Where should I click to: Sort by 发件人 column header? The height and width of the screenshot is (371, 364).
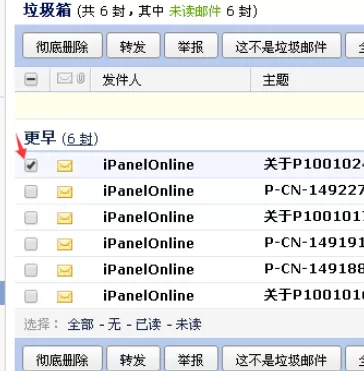(122, 80)
